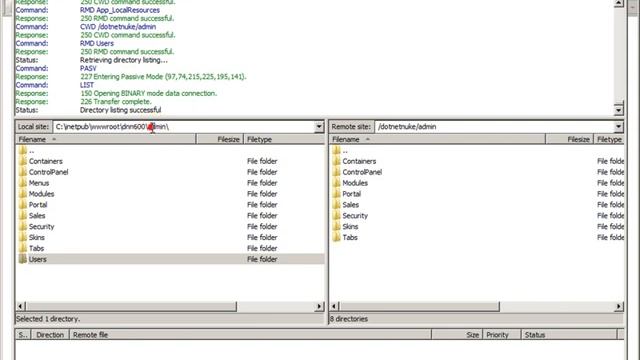
Task: Click 'Retrieving directory listing...' status line
Action: [124, 60]
